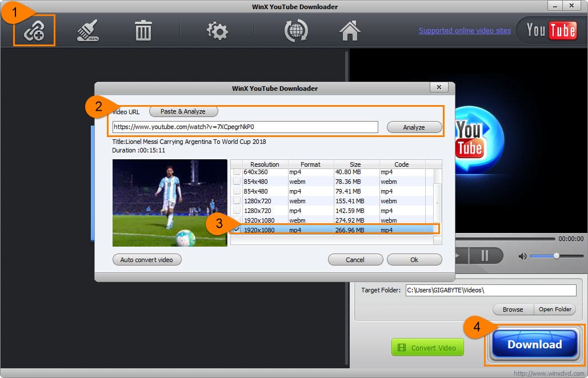Go to homepage via house icon
The width and height of the screenshot is (588, 378).
coord(350,31)
